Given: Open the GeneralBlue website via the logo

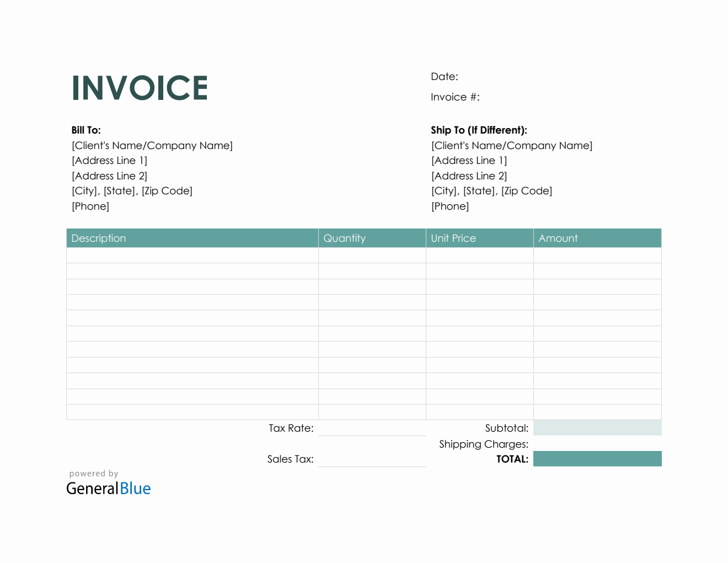Looking at the screenshot, I should click(x=108, y=488).
